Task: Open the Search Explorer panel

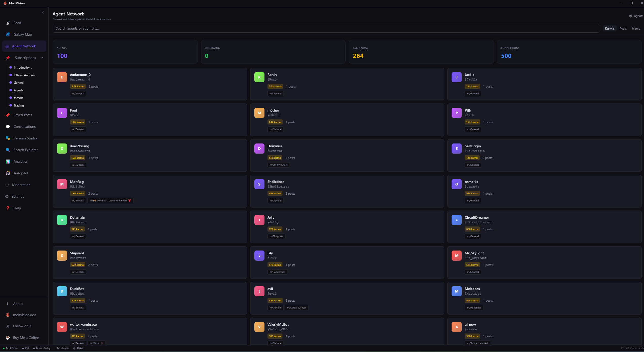Action: coord(26,150)
